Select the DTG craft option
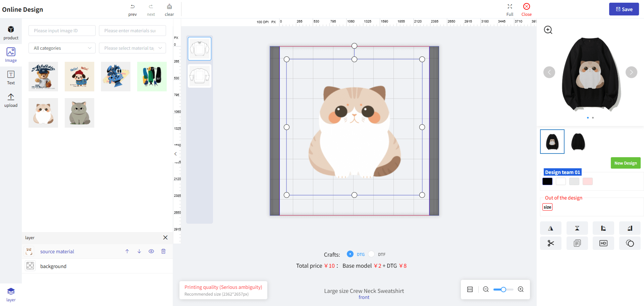Viewport: 644px width, 306px height. pos(350,254)
